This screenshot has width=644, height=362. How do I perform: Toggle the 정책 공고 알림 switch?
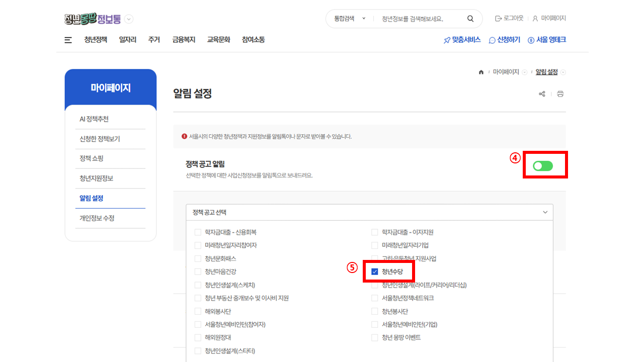pos(543,166)
